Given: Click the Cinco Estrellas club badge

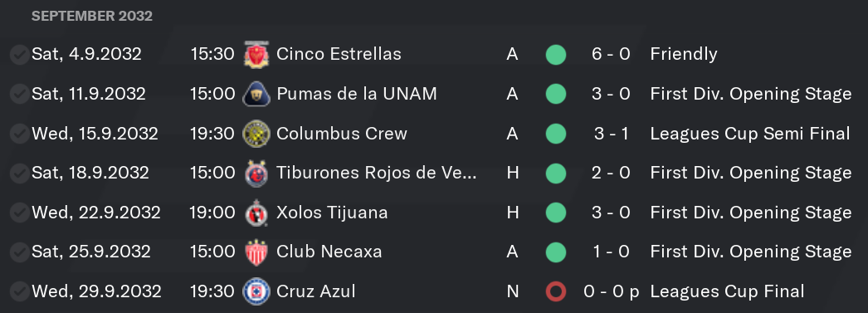Looking at the screenshot, I should tap(256, 55).
